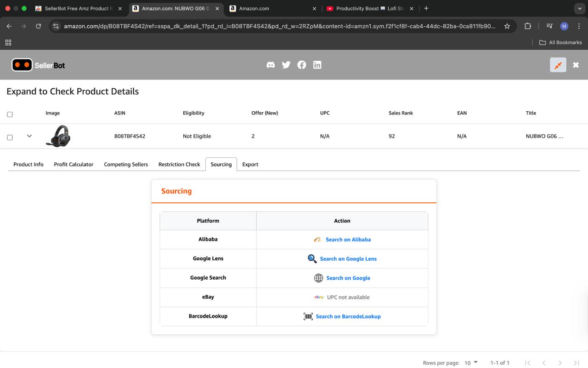Screen dimensions: 588x368
Task: Click the site information icon in address bar
Action: [x=56, y=26]
